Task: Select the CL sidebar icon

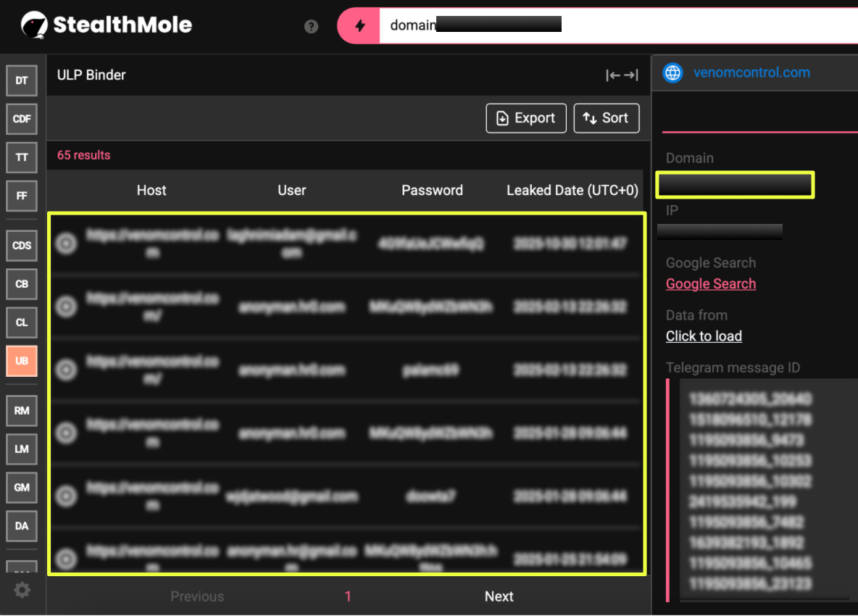Action: (22, 322)
